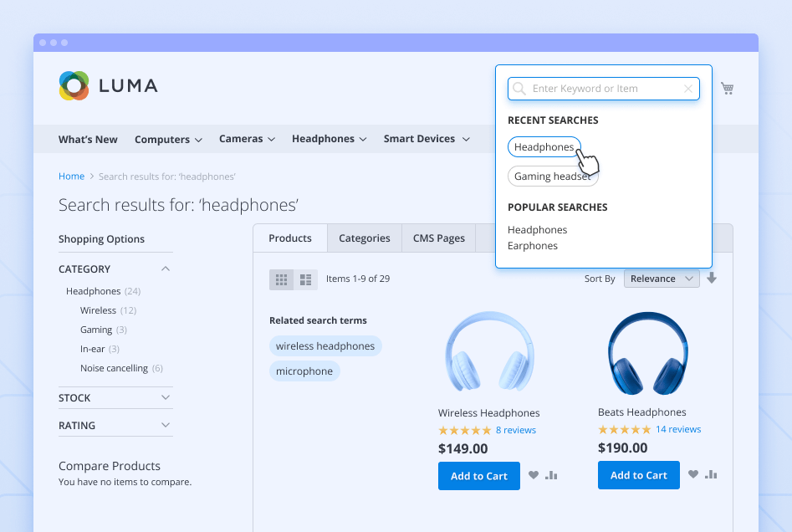Open the Computers menu

pyautogui.click(x=168, y=140)
